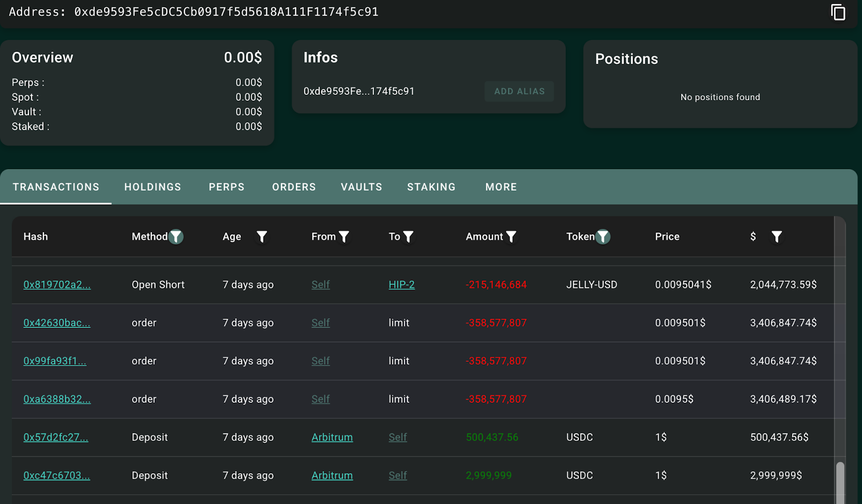Open the Perps tab
The height and width of the screenshot is (504, 862).
[x=226, y=187]
